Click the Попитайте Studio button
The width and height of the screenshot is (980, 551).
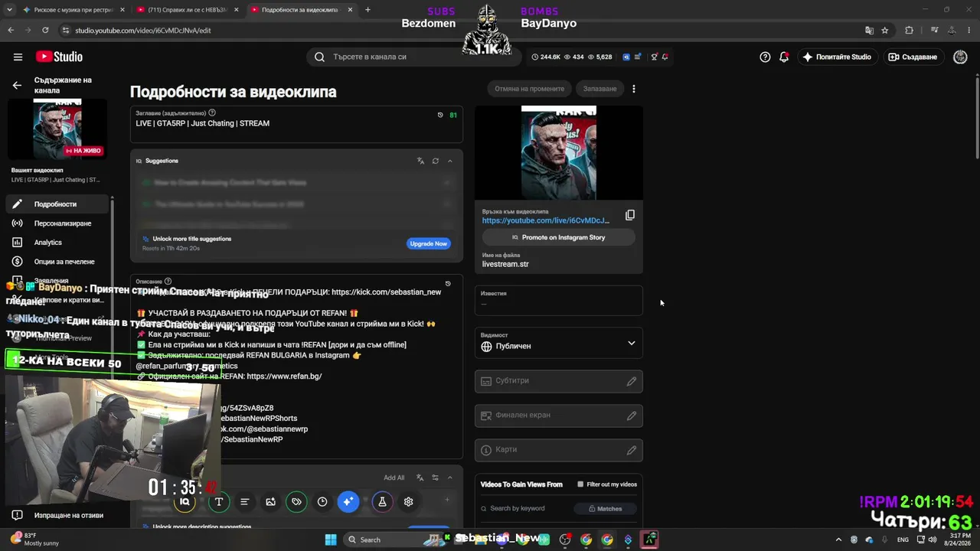click(x=837, y=57)
